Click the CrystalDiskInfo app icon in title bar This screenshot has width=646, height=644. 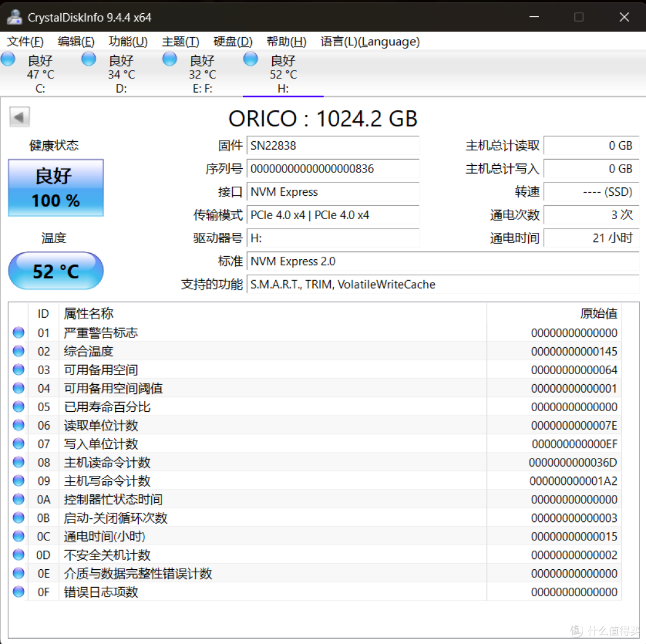click(x=14, y=17)
